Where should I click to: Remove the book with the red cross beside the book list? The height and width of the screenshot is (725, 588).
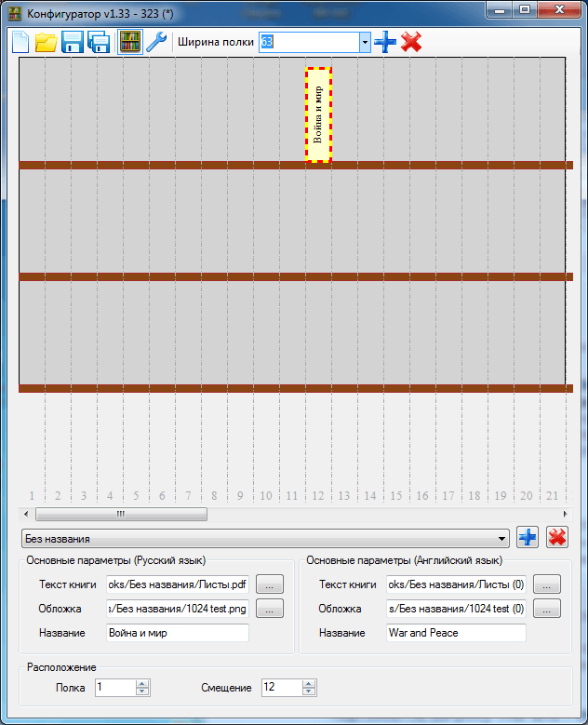pyautogui.click(x=557, y=537)
